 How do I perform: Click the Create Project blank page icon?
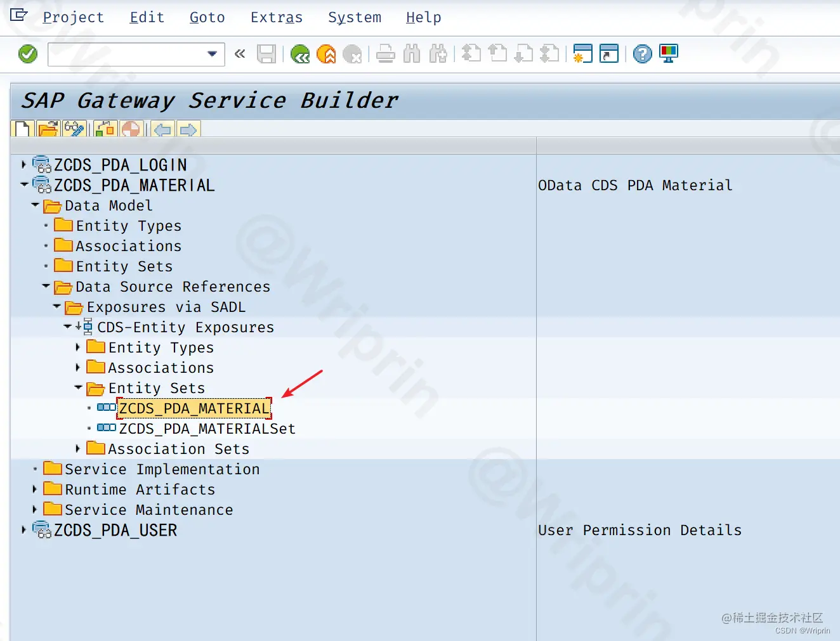click(23, 129)
